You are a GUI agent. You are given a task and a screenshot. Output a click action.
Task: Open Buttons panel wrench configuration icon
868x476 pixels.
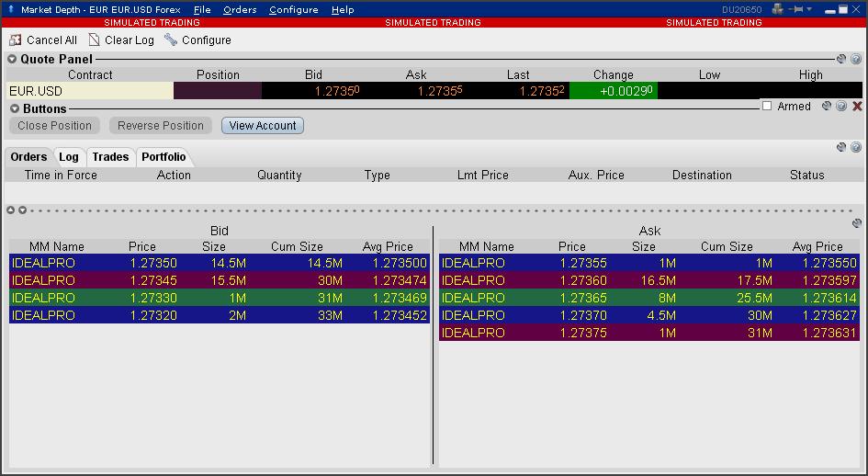point(827,106)
